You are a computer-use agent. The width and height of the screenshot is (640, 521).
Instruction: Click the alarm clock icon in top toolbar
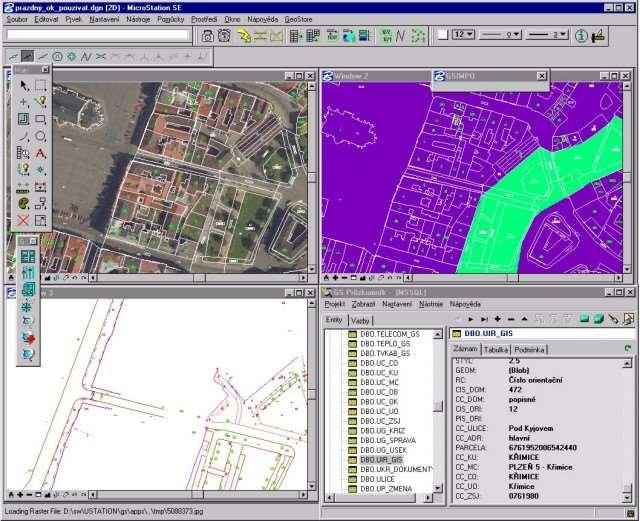224,36
